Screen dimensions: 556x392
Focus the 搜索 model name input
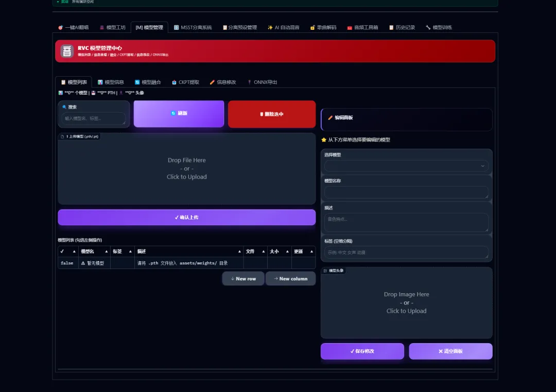coord(94,118)
